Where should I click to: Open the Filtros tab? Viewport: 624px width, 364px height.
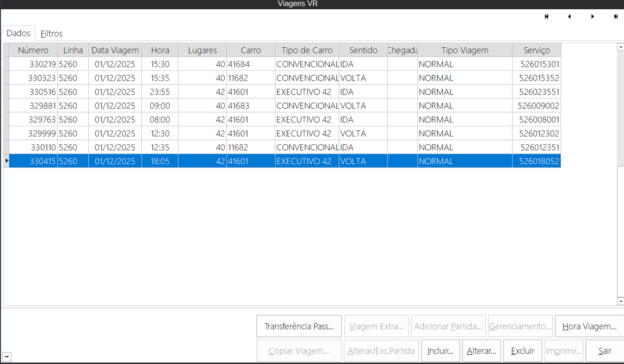(51, 33)
